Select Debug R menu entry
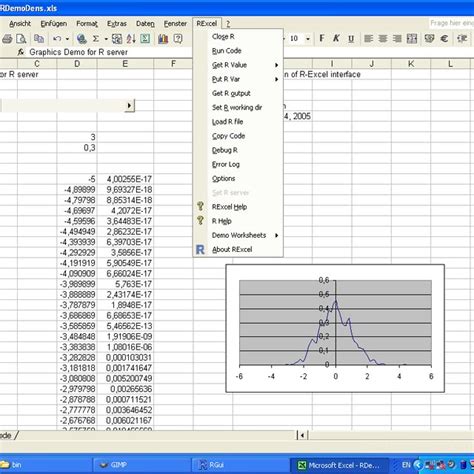 pos(238,150)
